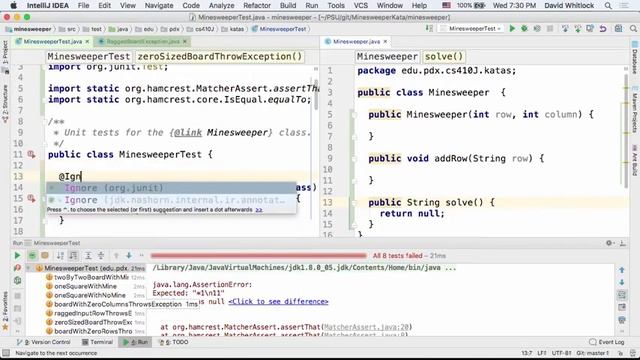This screenshot has width=640, height=360.
Task: Click the line 15 gutter run-test icon
Action: [31, 198]
